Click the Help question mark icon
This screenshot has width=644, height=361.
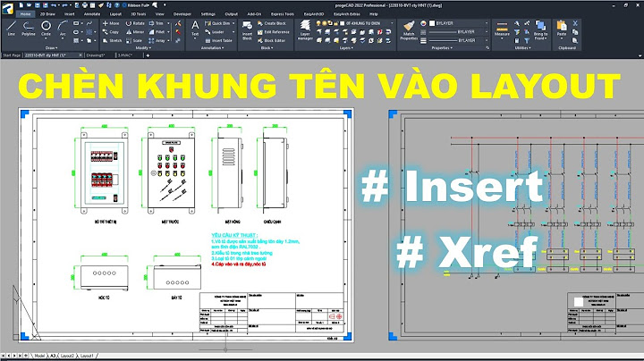pos(117,5)
